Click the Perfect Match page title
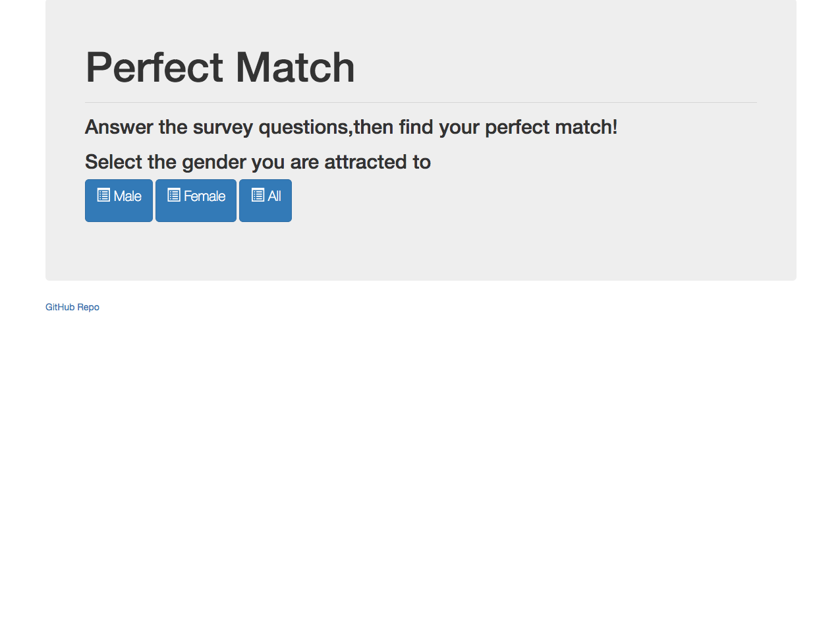This screenshot has width=840, height=620. tap(220, 67)
